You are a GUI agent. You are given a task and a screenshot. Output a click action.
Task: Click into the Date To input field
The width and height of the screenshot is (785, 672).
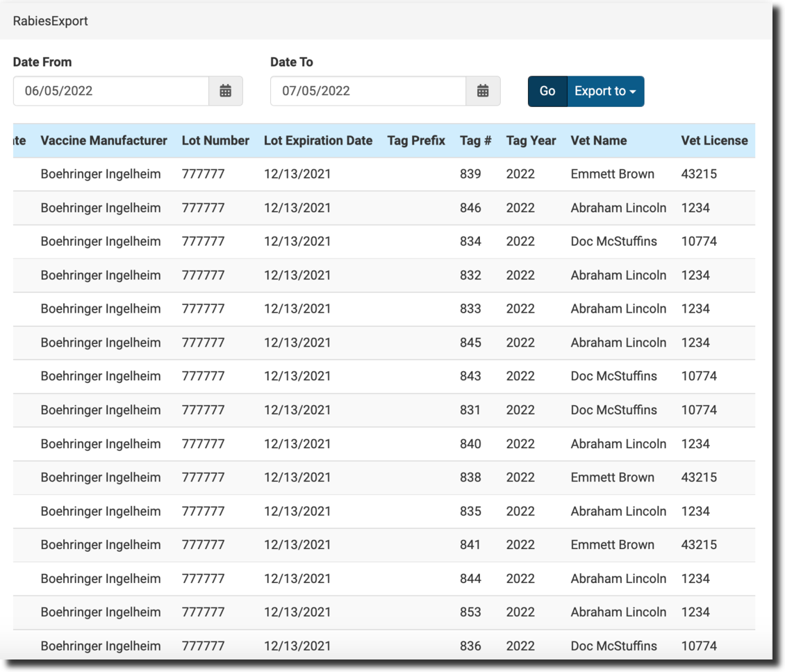click(368, 91)
